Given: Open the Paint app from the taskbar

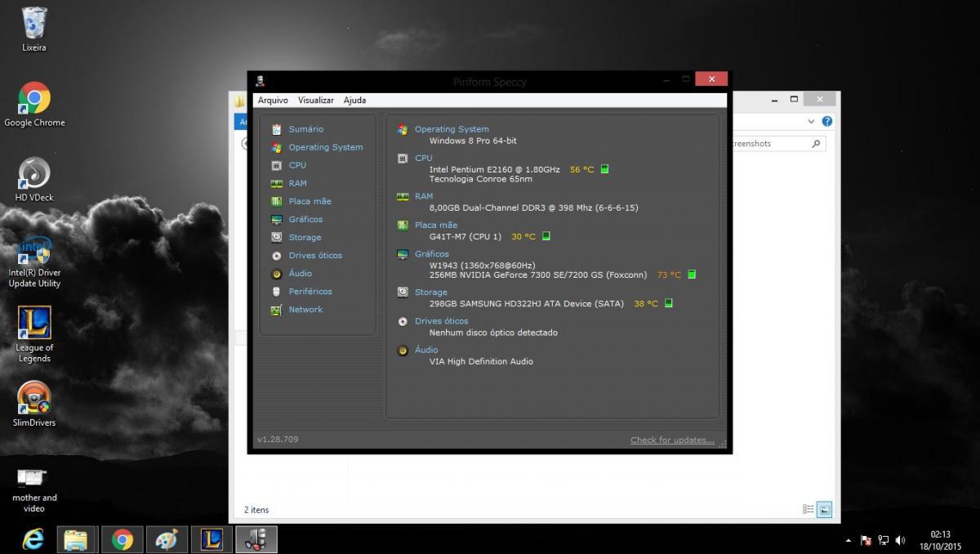Looking at the screenshot, I should coord(166,539).
